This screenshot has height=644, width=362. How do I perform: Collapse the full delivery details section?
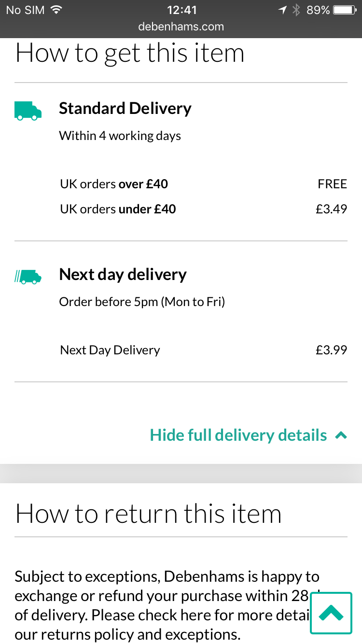point(239,434)
